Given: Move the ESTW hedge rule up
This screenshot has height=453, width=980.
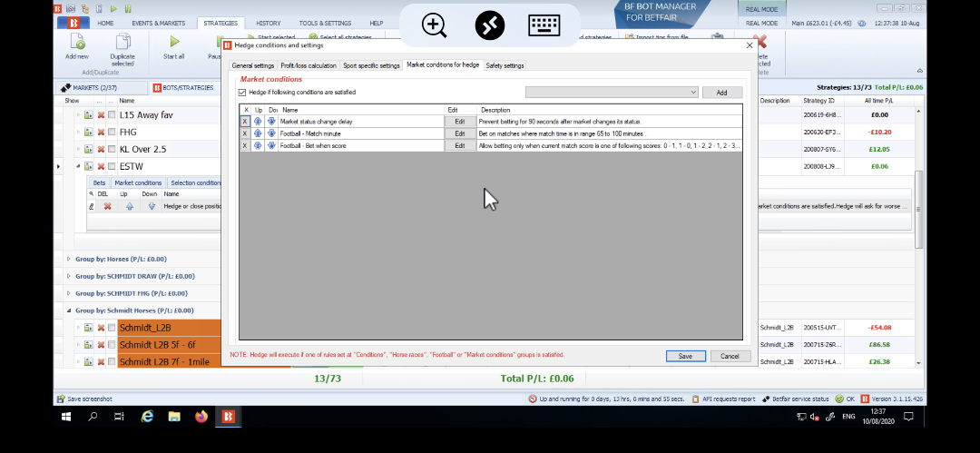Looking at the screenshot, I should 130,206.
